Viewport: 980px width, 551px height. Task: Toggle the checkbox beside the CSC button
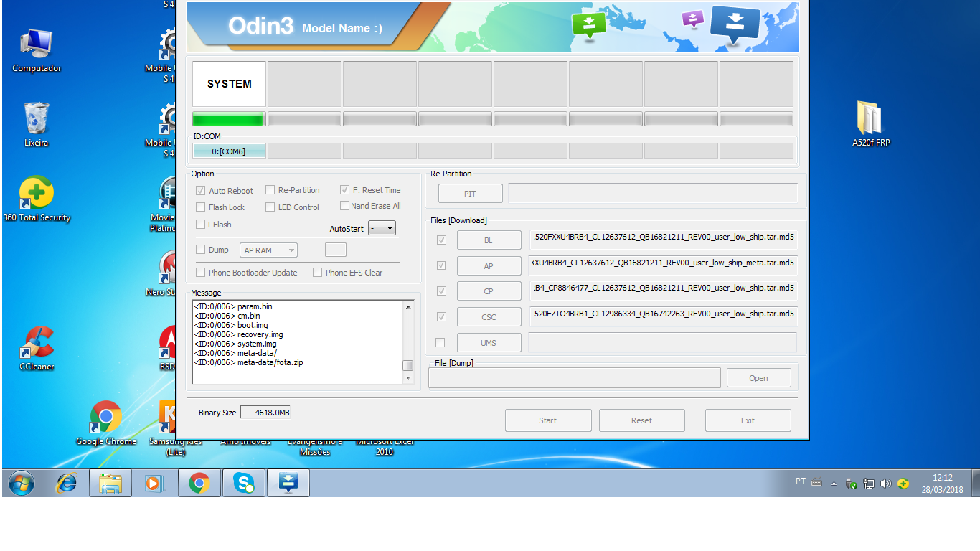point(440,316)
